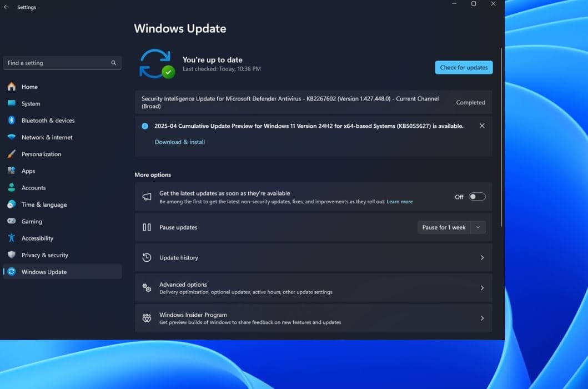Screen dimensions: 588x389
Task: Click the Find a setting search box
Action: (x=56, y=63)
